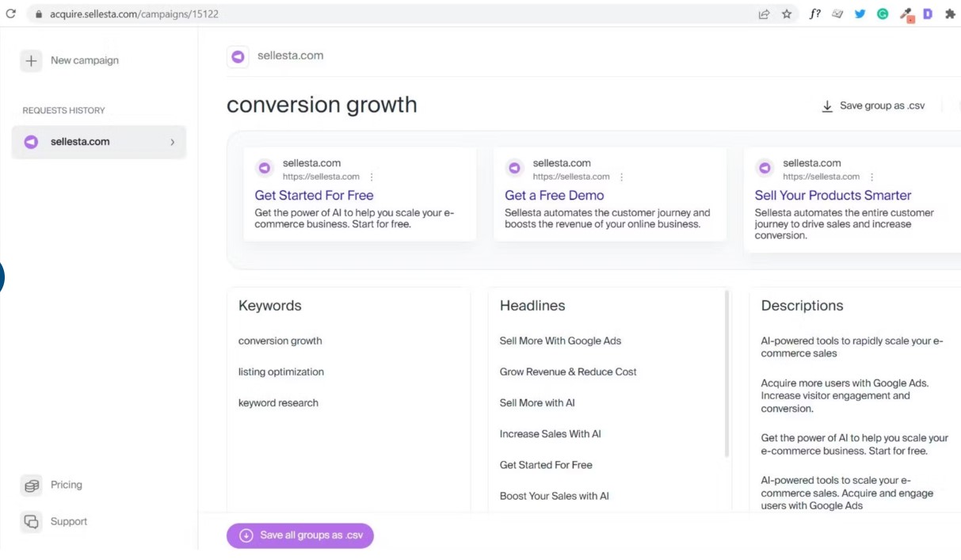
Task: Open three-dot menu on Get a Free Demo ad
Action: pyautogui.click(x=622, y=177)
